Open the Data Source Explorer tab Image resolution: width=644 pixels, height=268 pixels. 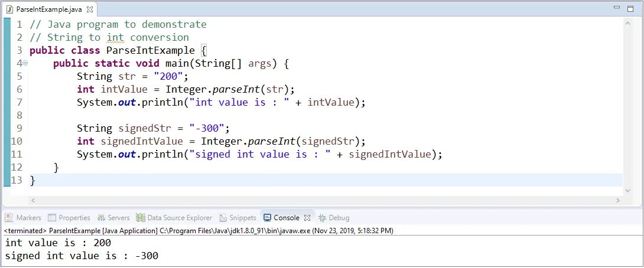[x=174, y=217]
